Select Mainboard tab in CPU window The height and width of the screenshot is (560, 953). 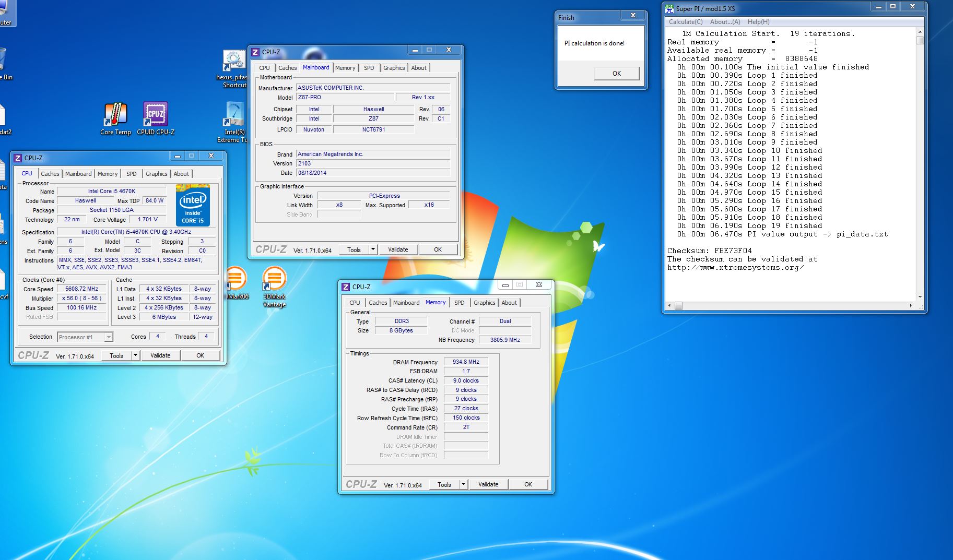pos(78,174)
